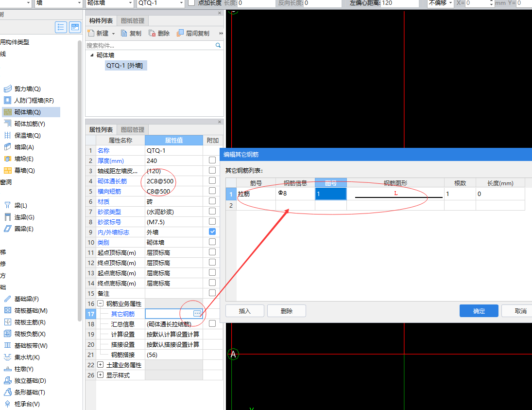The width and height of the screenshot is (532, 410).
Task: Click the 左偏心距离 input field
Action: [400, 3]
